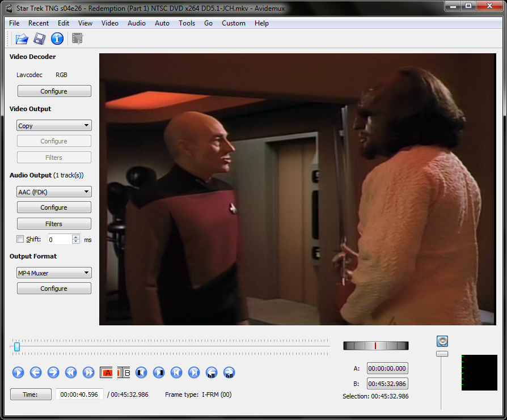Set selection start marker A

106,373
